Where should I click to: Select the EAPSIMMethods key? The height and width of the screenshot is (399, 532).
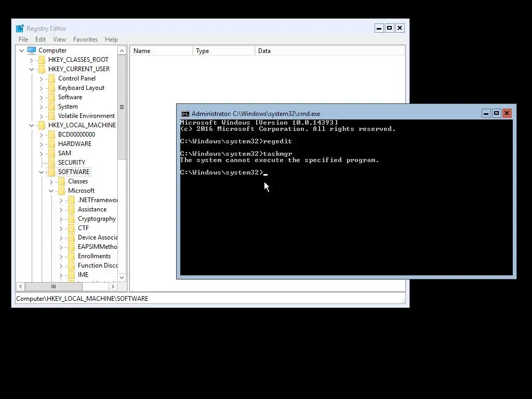point(98,247)
